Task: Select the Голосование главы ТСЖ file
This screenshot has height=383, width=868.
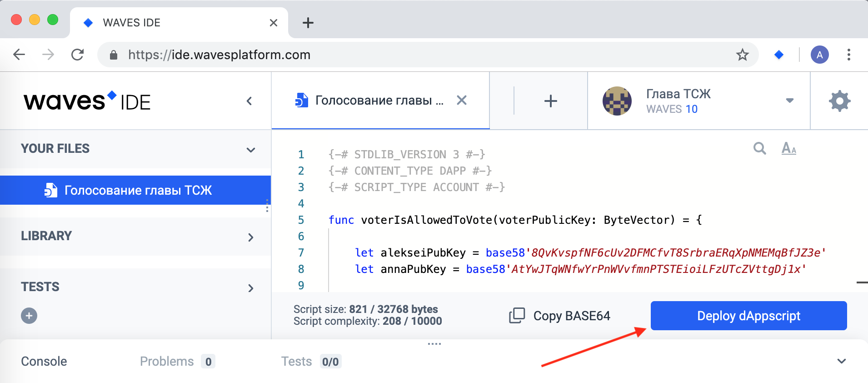Action: tap(135, 190)
